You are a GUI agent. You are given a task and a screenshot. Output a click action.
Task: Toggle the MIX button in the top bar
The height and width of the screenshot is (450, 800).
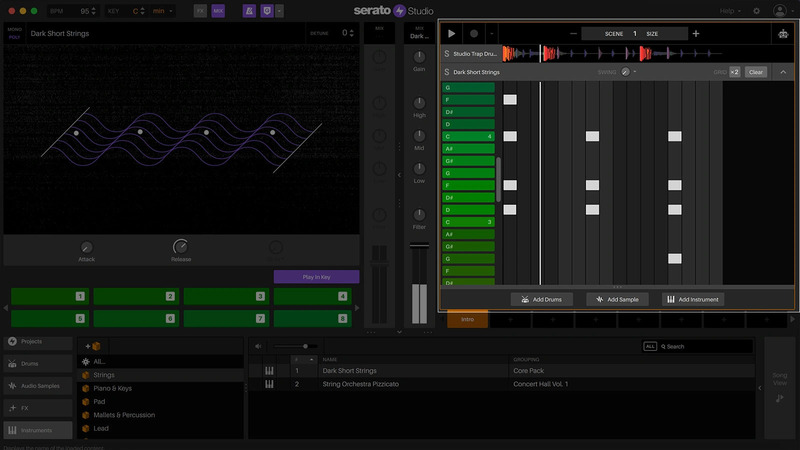(218, 10)
